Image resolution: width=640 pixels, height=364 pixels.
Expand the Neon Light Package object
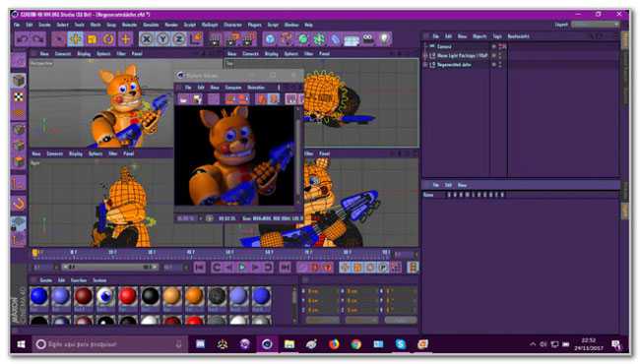tap(425, 55)
